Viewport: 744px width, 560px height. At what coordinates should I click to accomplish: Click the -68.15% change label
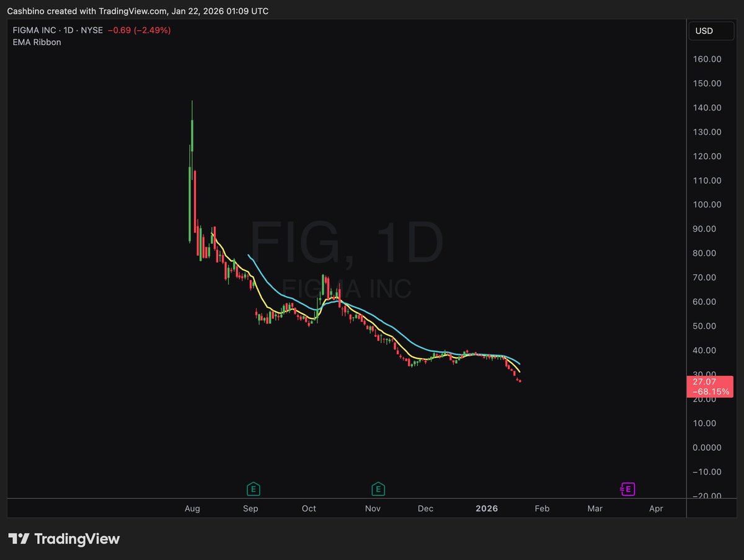tap(709, 392)
